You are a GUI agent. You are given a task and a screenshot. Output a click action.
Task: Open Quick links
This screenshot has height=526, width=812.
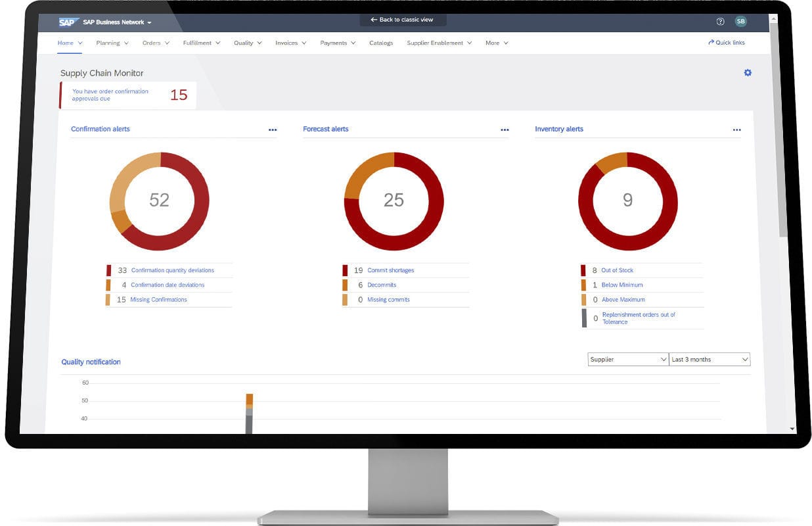(726, 42)
